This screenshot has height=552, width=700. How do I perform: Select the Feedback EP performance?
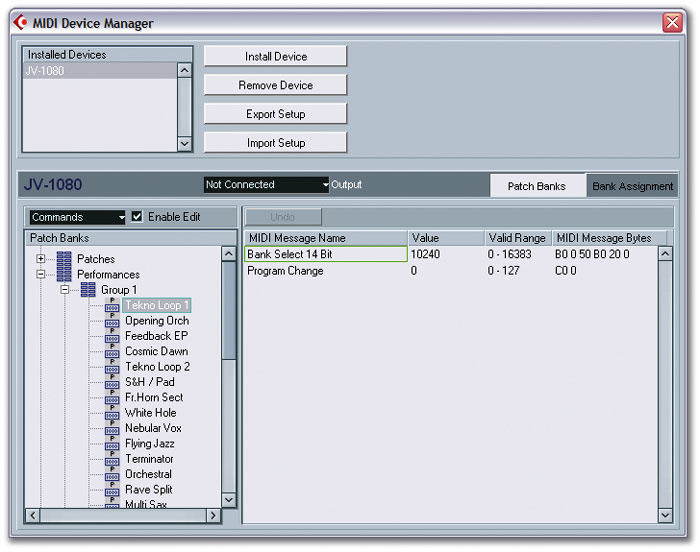click(156, 336)
